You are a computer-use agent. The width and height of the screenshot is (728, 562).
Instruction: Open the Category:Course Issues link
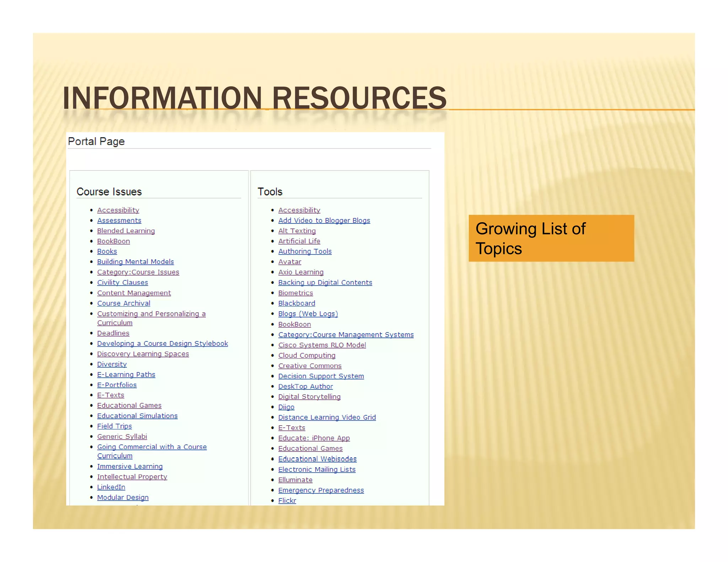138,272
